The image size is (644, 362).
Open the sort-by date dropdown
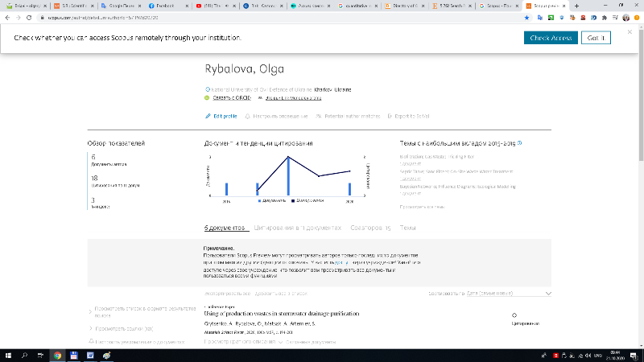[509, 294]
